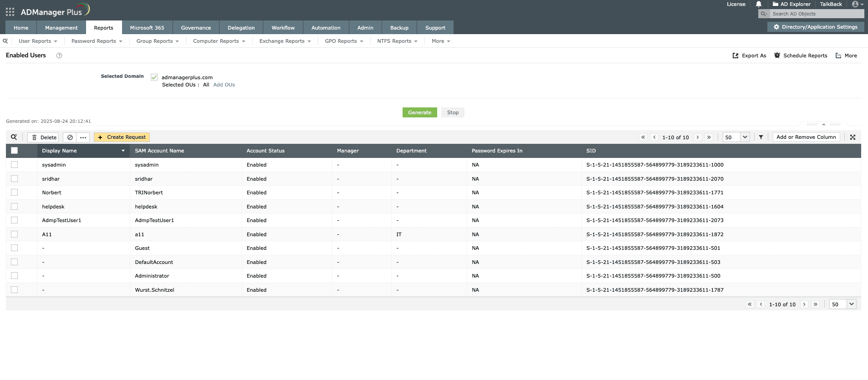Expand the GPO Reports dropdown

[x=344, y=41]
